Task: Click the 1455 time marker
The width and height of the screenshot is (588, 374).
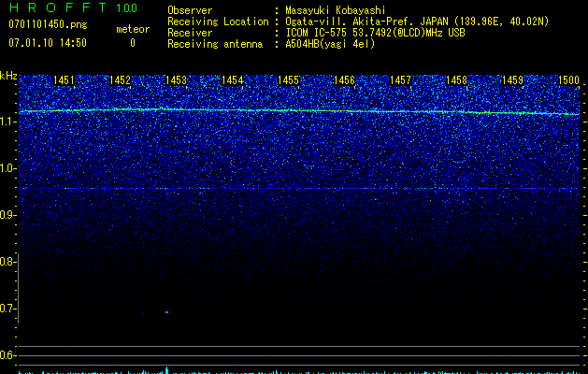Action: [x=288, y=80]
